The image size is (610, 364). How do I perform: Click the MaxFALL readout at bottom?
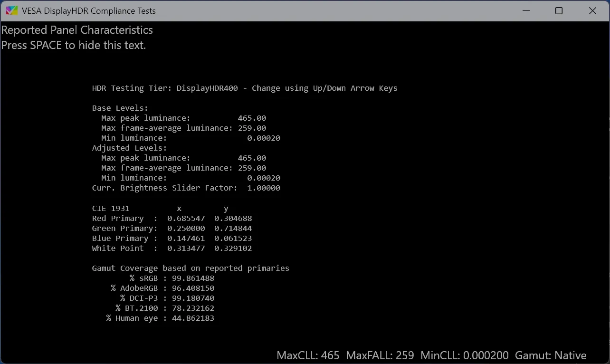pos(380,355)
